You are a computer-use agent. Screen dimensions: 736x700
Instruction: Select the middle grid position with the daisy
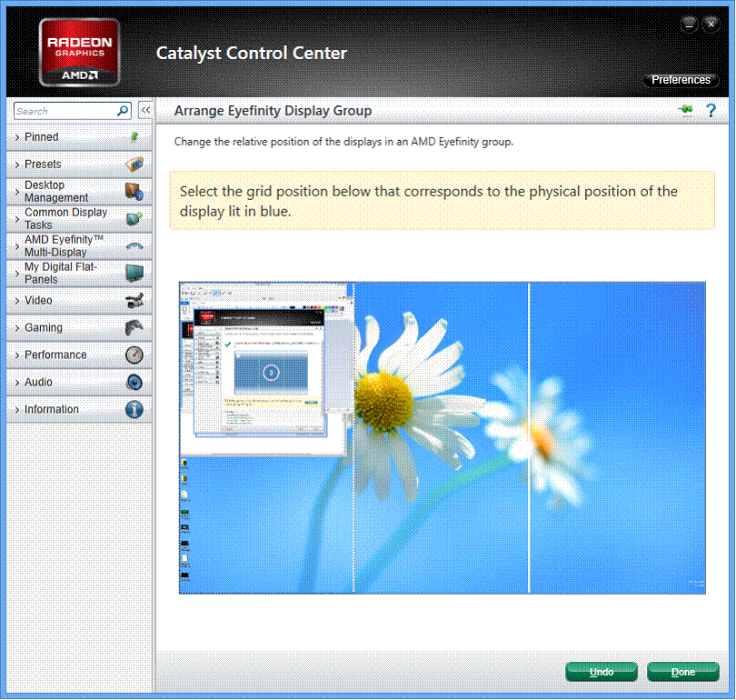442,437
